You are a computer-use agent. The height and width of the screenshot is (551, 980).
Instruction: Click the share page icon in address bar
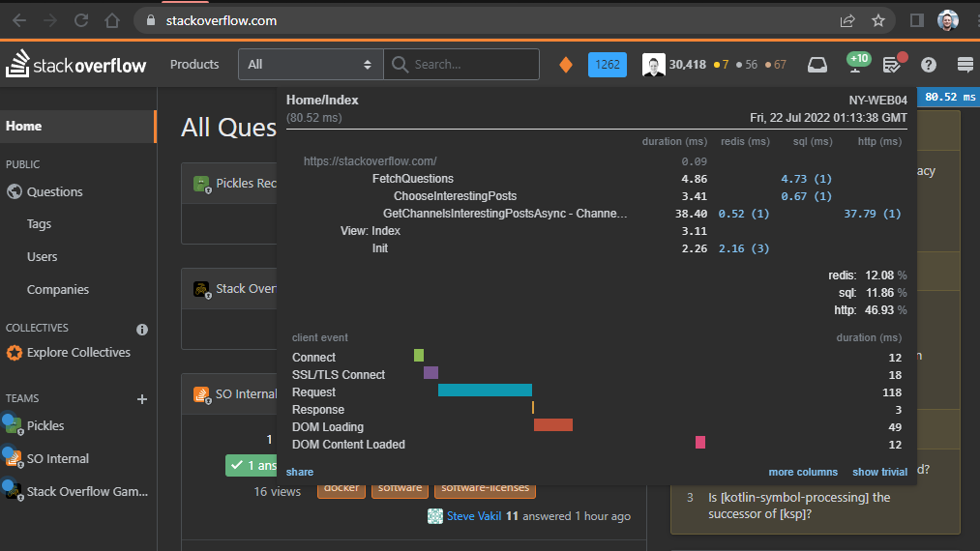[x=847, y=20]
